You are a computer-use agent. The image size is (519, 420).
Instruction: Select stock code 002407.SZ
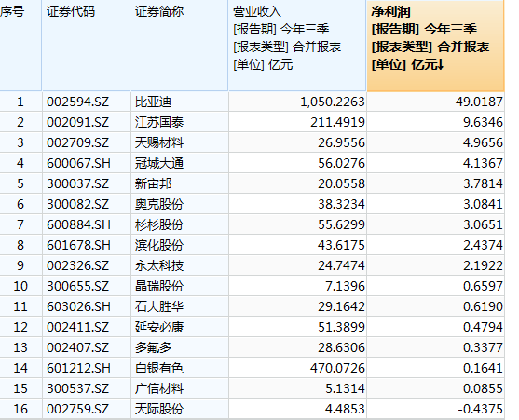77,347
